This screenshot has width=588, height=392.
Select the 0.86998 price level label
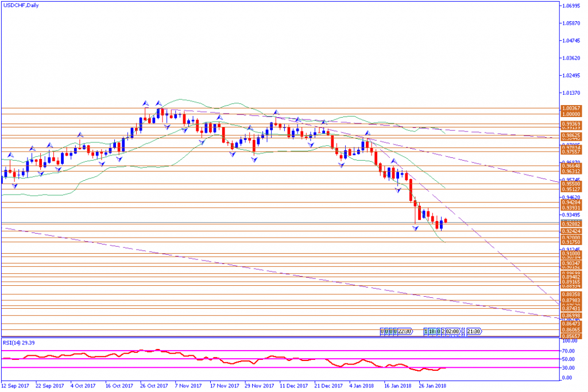[x=571, y=316]
